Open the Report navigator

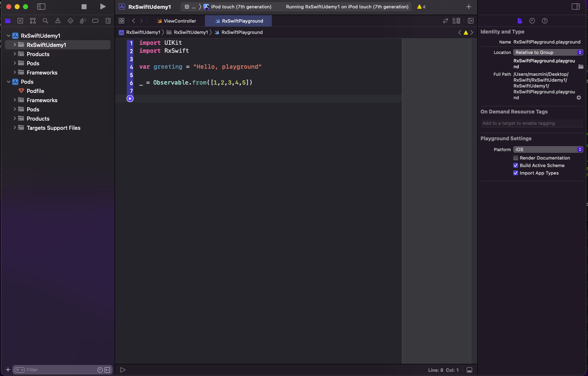(108, 21)
